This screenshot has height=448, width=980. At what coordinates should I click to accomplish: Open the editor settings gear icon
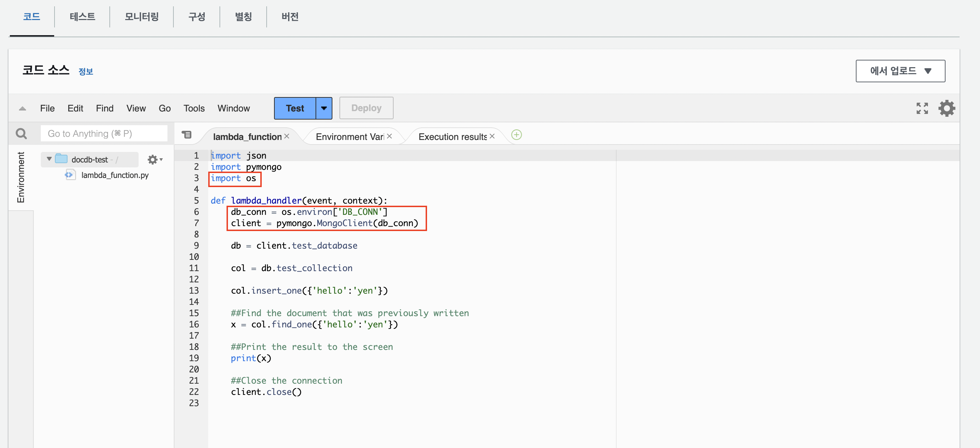pyautogui.click(x=946, y=108)
